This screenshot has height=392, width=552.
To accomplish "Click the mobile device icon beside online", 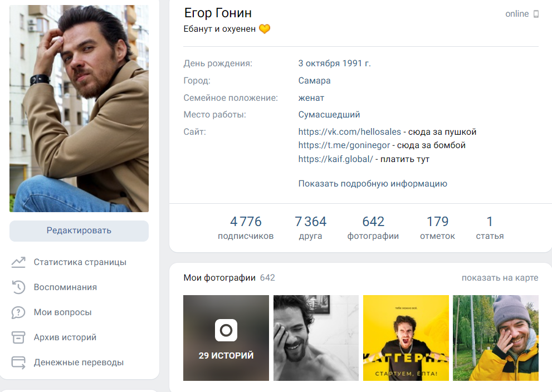I will [x=536, y=14].
